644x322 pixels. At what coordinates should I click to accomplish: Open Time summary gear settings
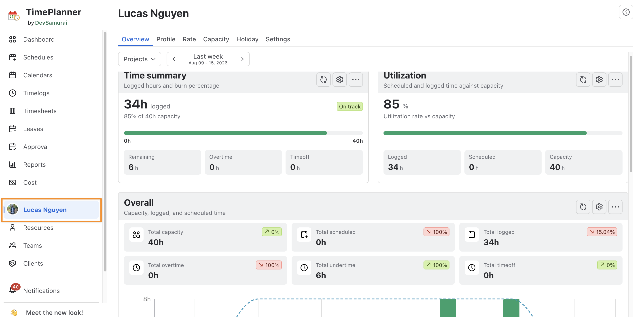(x=339, y=80)
